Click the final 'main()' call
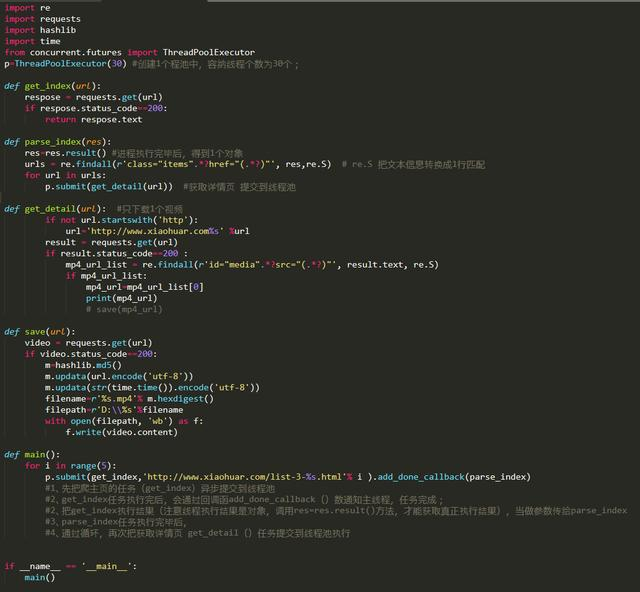The width and height of the screenshot is (640, 592). click(40, 577)
